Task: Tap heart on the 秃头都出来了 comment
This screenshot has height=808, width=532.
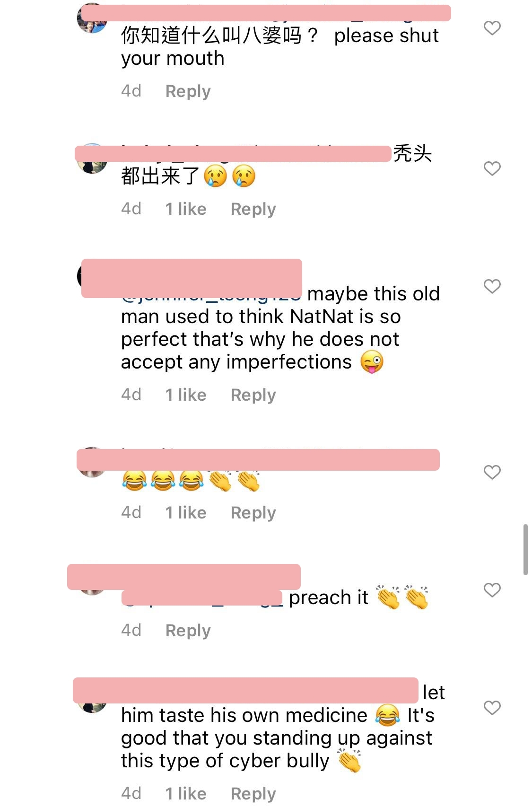Action: pos(492,168)
